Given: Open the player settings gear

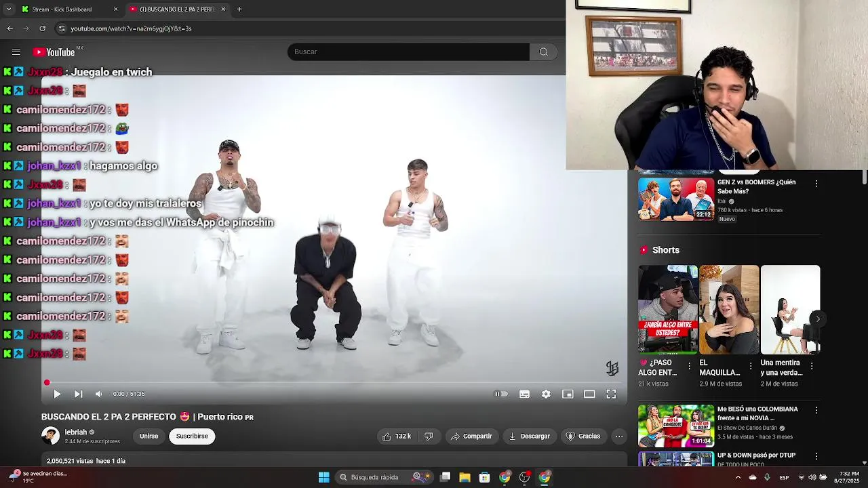Looking at the screenshot, I should tap(546, 394).
